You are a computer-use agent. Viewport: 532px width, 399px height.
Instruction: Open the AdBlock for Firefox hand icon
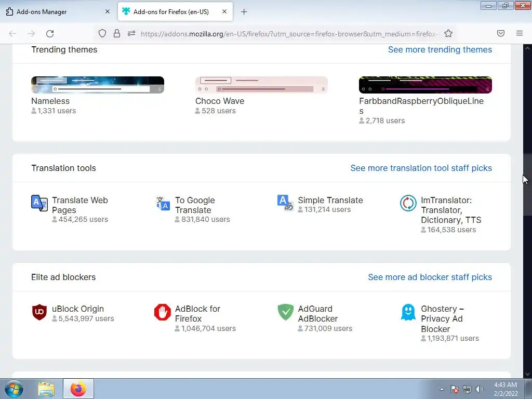[163, 312]
